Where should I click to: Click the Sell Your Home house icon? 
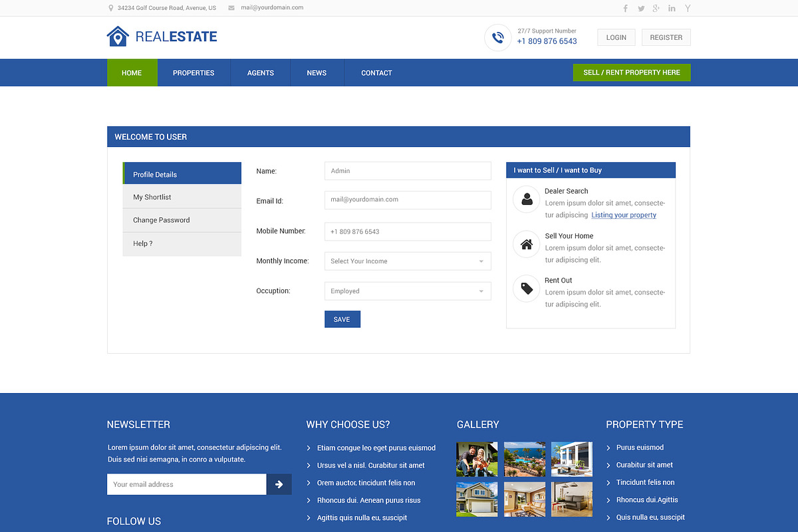(527, 244)
